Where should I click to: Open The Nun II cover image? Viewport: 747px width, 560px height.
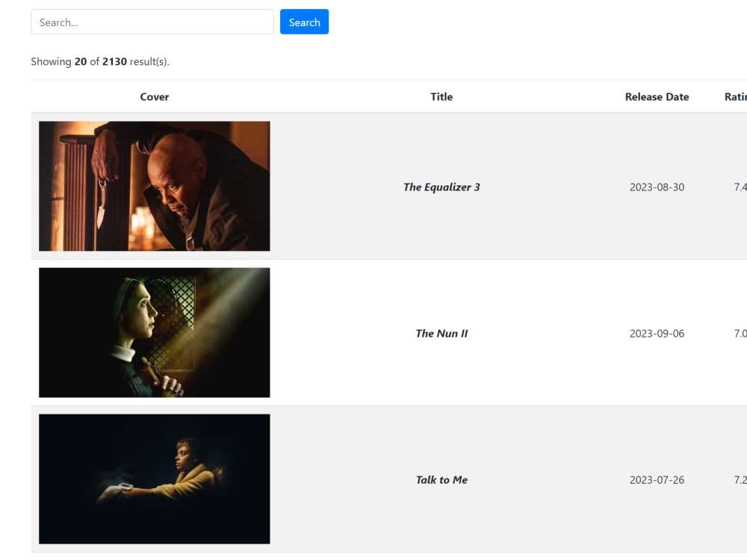(155, 332)
